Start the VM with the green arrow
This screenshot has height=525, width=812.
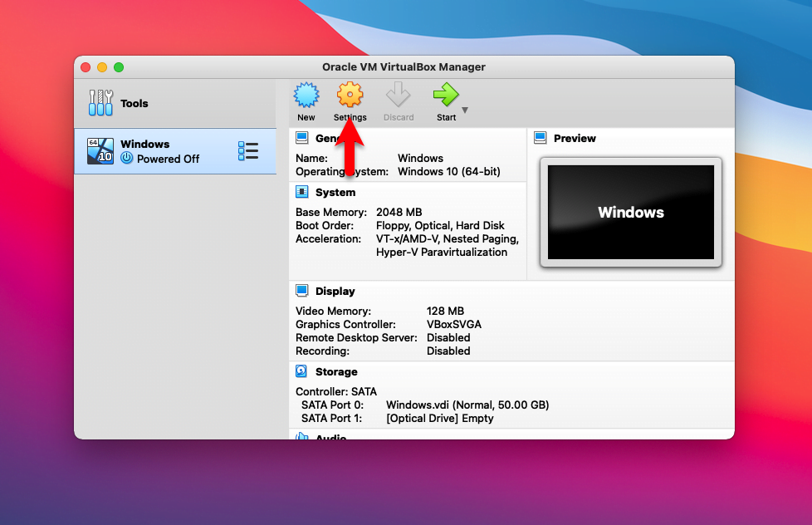pos(445,95)
